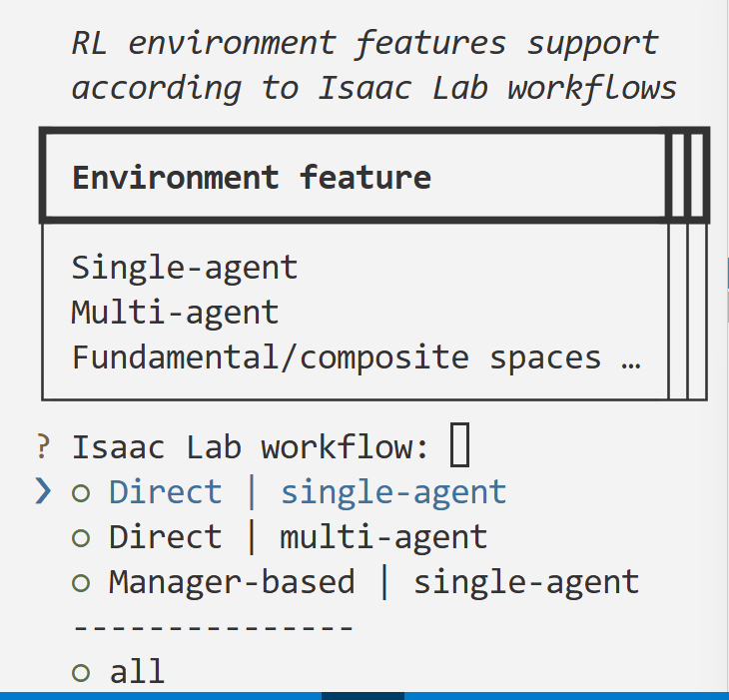Screen dimensions: 729x700
Task: Select the 'Direct | multi-agent' radio circle
Action: click(x=81, y=537)
